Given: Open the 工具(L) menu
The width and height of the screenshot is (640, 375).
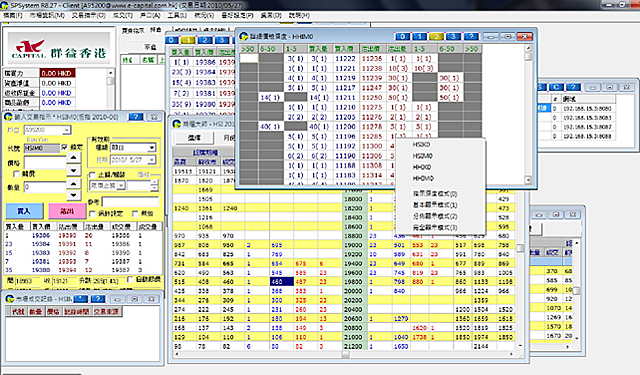Looking at the screenshot, I should point(177,15).
